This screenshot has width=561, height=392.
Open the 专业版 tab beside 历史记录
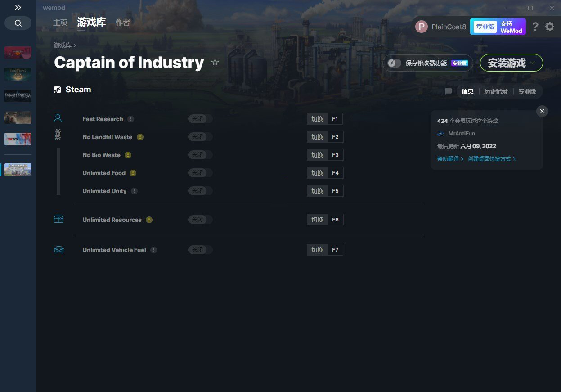(x=527, y=91)
